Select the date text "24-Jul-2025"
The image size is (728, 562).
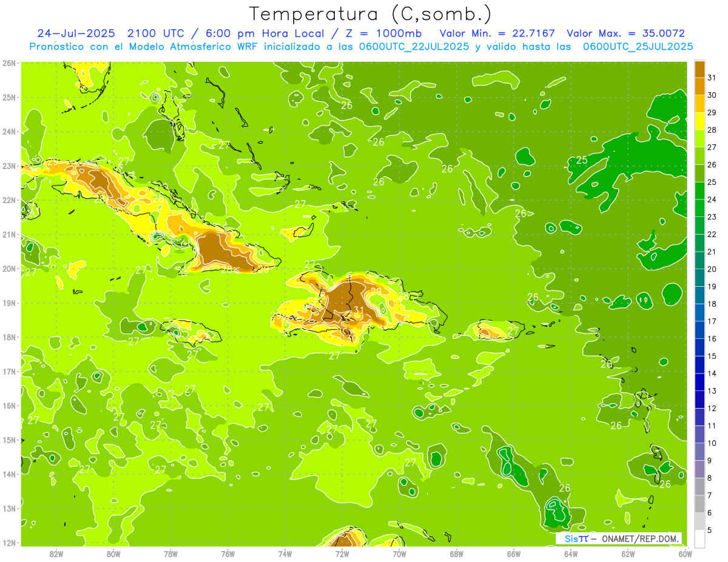[x=76, y=33]
